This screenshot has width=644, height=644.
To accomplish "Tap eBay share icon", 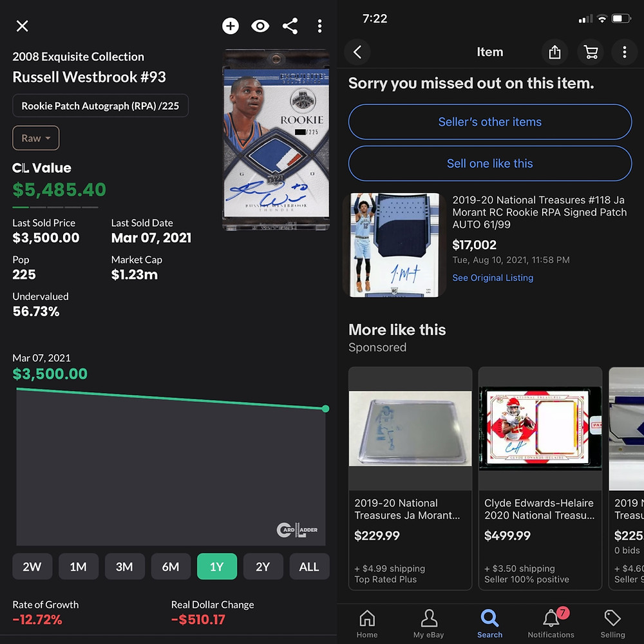I will pos(554,52).
